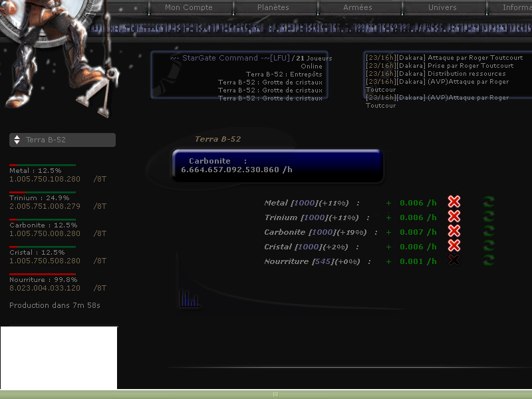
Task: Click the red X beside Metal production
Action: [x=454, y=202]
